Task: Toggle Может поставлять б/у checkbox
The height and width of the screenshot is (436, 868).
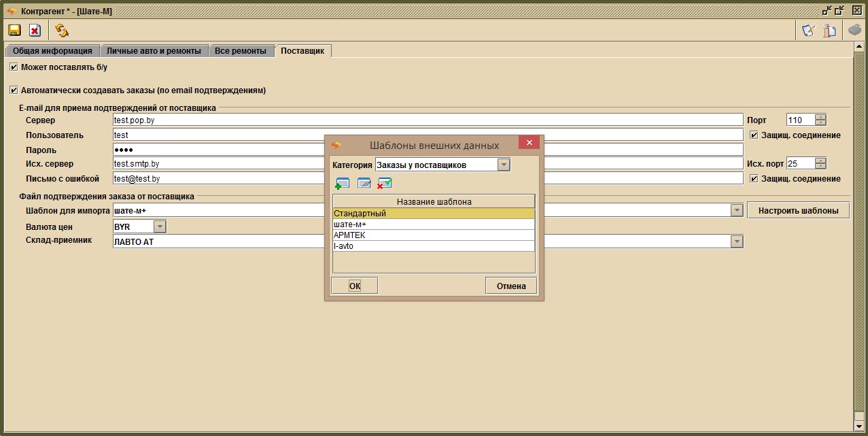Action: 14,67
